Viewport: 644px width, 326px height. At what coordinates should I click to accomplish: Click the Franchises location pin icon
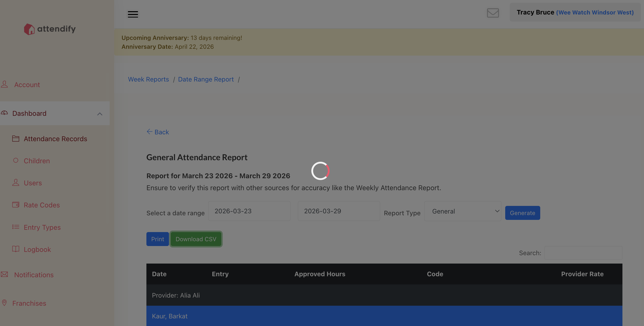[4, 303]
